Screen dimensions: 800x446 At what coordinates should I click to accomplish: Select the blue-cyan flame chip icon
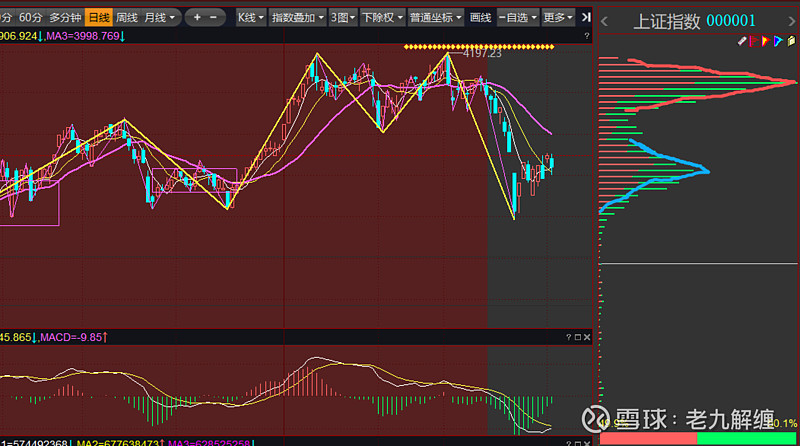[778, 41]
